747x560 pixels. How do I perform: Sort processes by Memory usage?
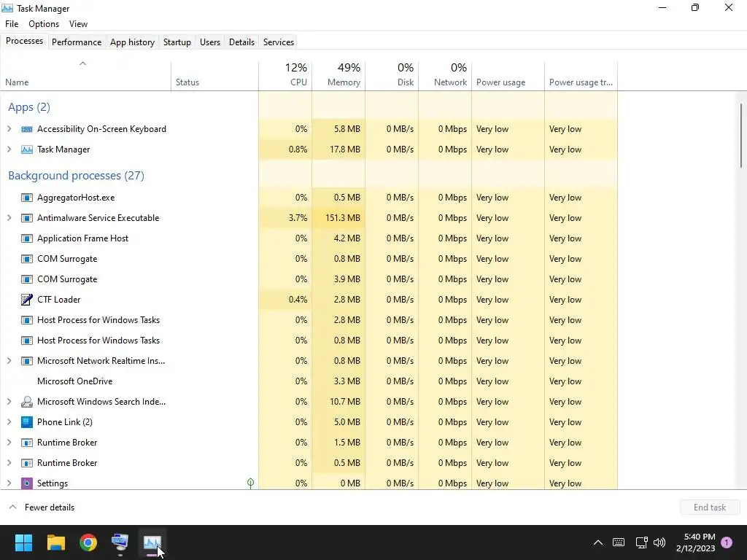click(x=338, y=76)
